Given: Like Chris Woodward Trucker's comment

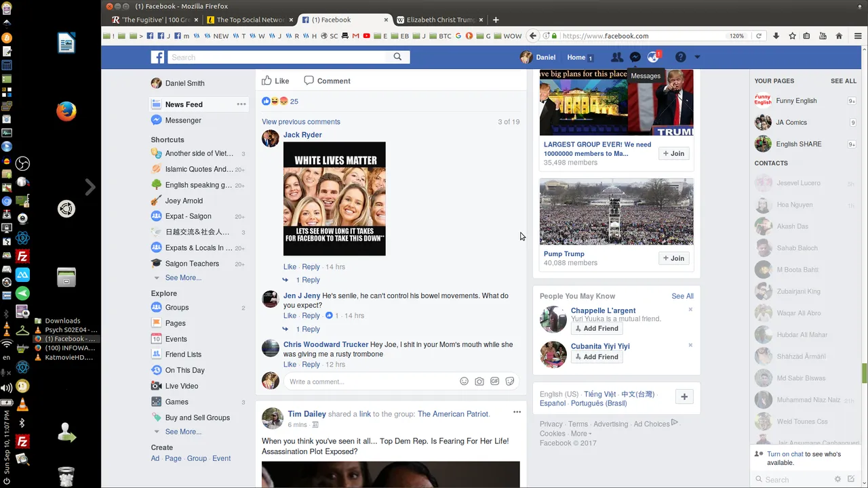Looking at the screenshot, I should tap(290, 365).
